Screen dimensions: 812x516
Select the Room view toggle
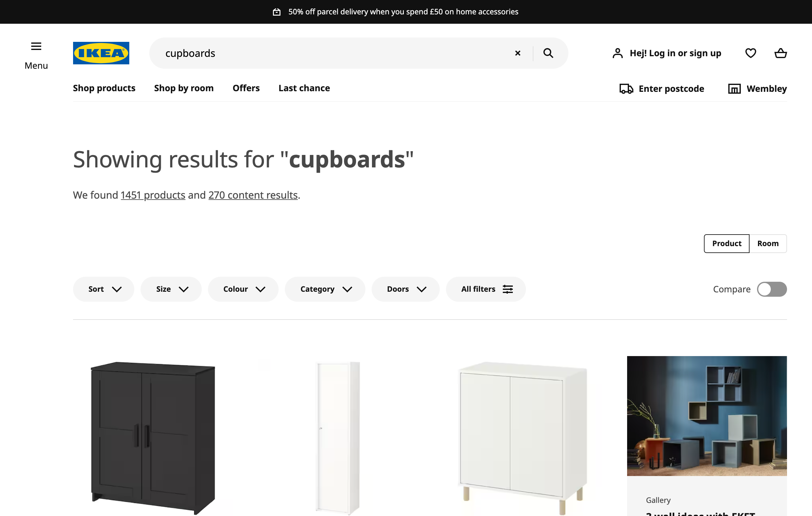point(768,243)
